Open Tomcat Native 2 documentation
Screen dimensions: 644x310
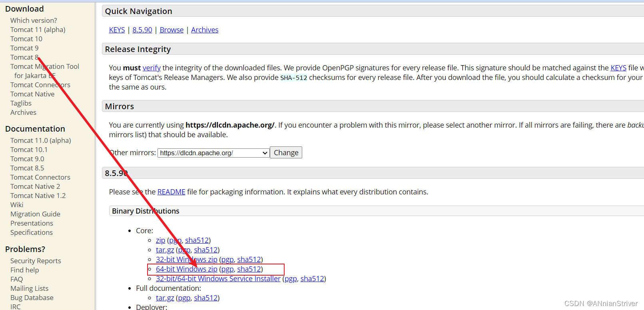point(35,186)
